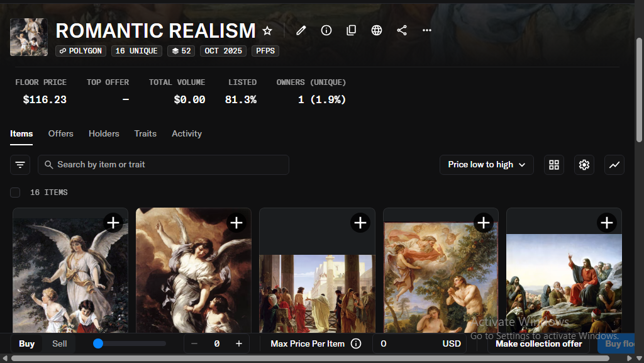The image size is (644, 363).
Task: Open the filter panel icon
Action: tap(20, 165)
